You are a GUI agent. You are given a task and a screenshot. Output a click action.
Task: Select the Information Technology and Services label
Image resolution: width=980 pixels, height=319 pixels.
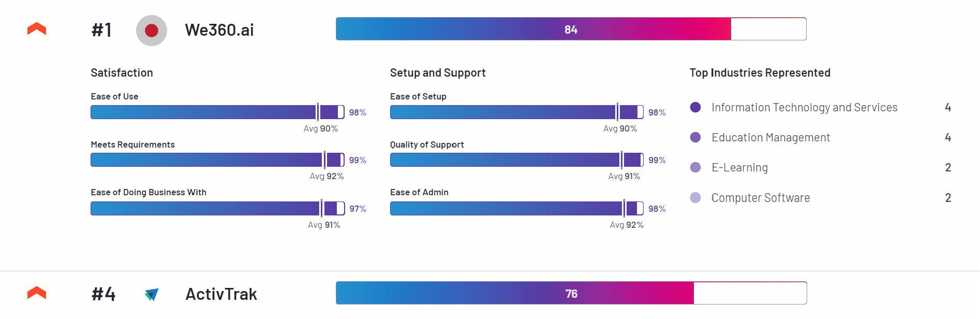pyautogui.click(x=804, y=107)
